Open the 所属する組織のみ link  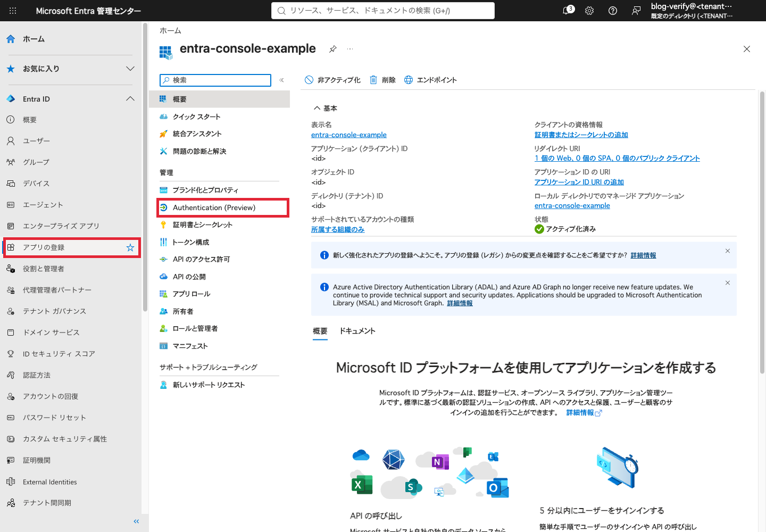click(338, 229)
